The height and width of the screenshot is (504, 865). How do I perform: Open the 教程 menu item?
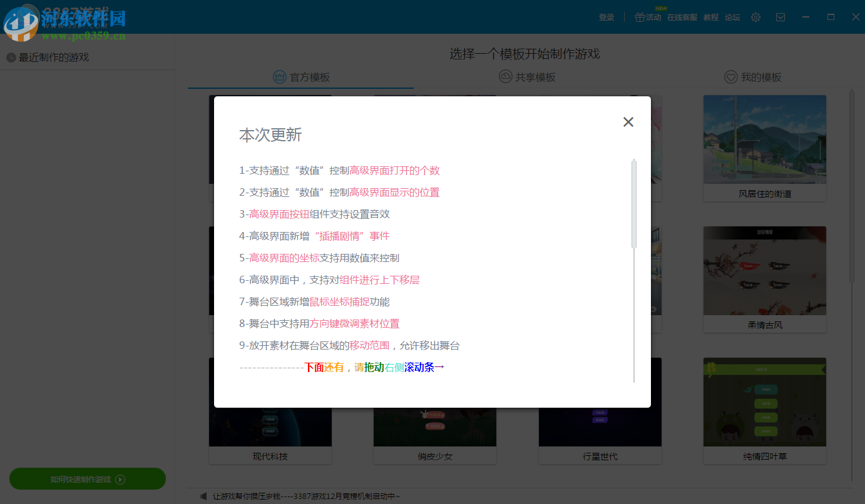click(x=711, y=17)
